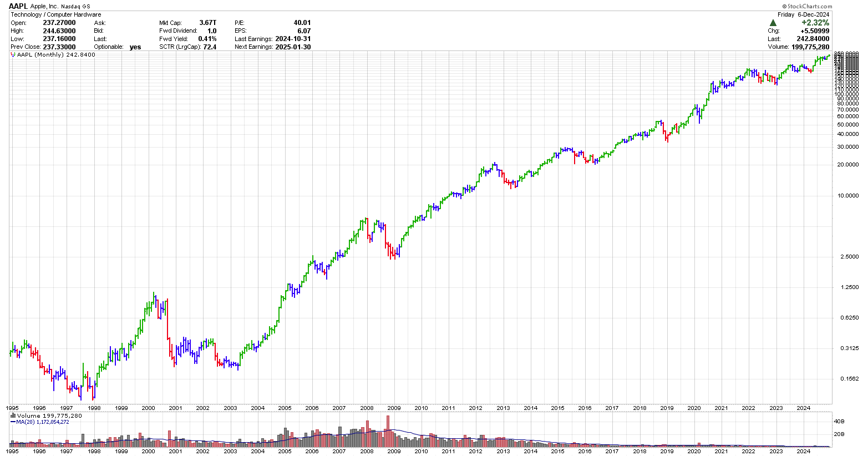Click the Nasdaq GS exchange label
868x456 pixels.
(x=75, y=7)
